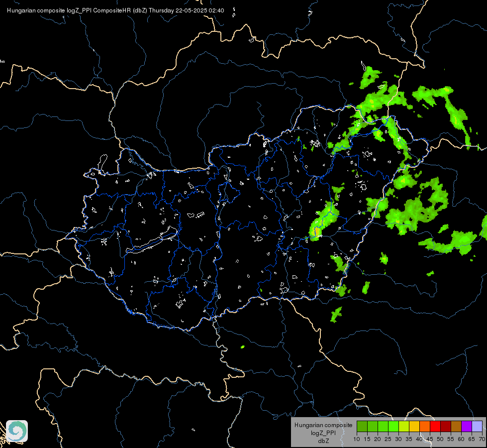The height and width of the screenshot is (448, 487).
Task: Click the '10' value on the legend scale
Action: 357,439
